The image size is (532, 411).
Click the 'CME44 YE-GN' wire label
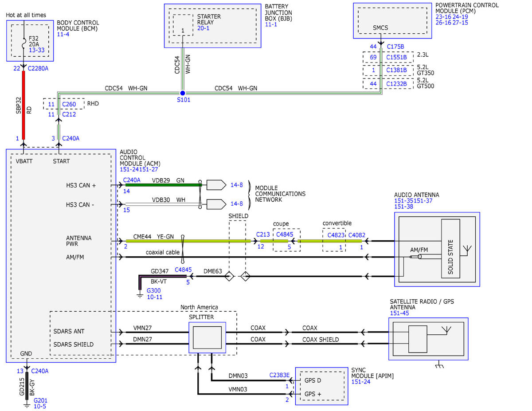coord(154,237)
